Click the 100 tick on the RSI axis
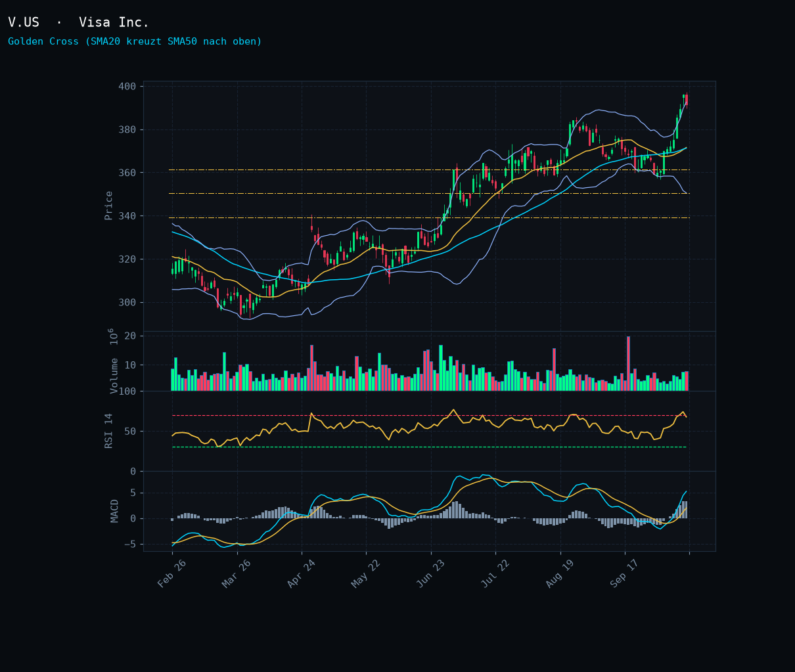This screenshot has height=672, width=795. (x=127, y=392)
